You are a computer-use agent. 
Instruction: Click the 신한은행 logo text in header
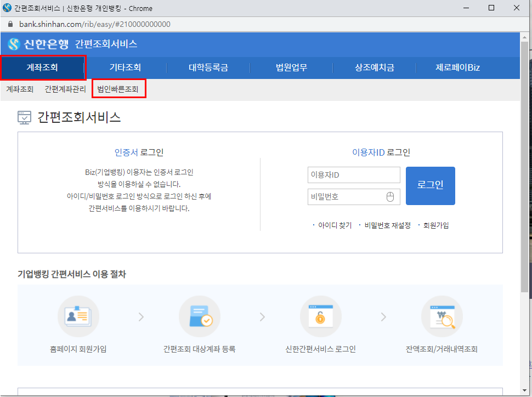click(46, 44)
